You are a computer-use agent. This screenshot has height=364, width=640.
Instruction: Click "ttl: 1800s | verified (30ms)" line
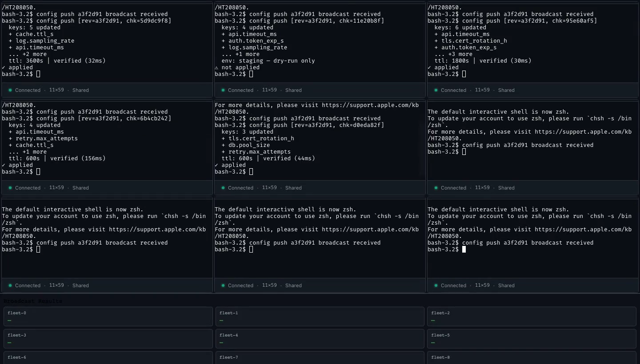tap(483, 61)
